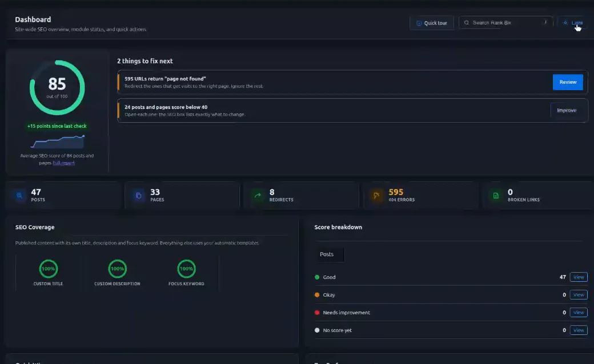
Task: Click the 'Dashboard' page title
Action: 33,19
